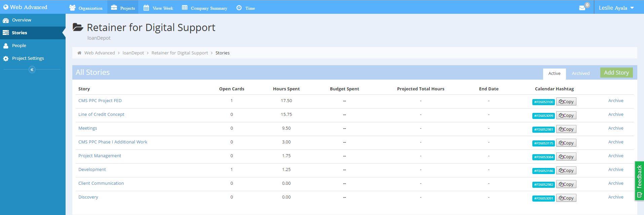Click the Add Story button
The width and height of the screenshot is (644, 215).
(x=616, y=73)
